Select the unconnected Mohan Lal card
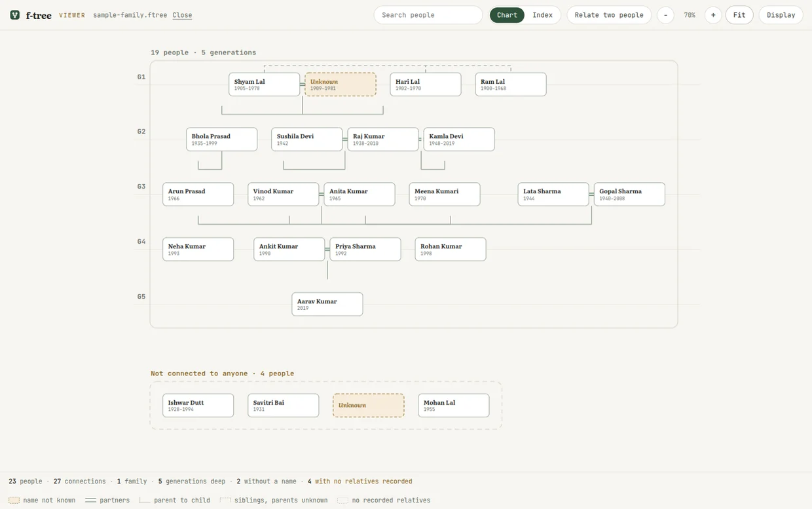The width and height of the screenshot is (812, 509). [454, 405]
